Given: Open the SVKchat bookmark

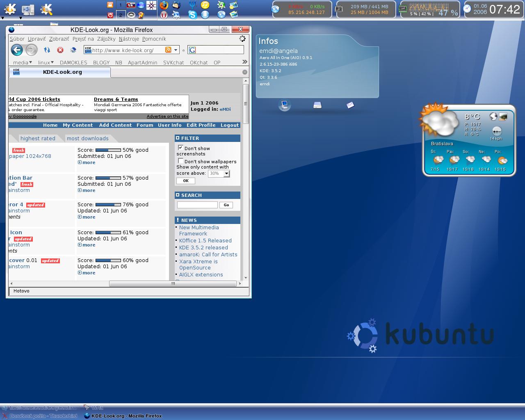Looking at the screenshot, I should (x=173, y=63).
